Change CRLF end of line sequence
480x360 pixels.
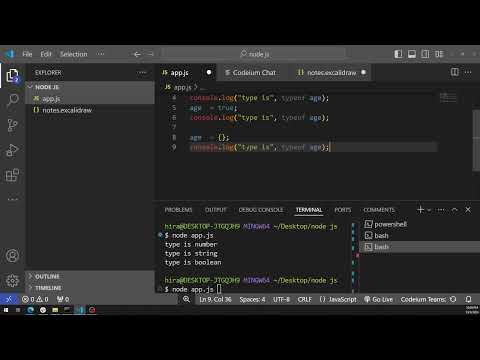305,299
